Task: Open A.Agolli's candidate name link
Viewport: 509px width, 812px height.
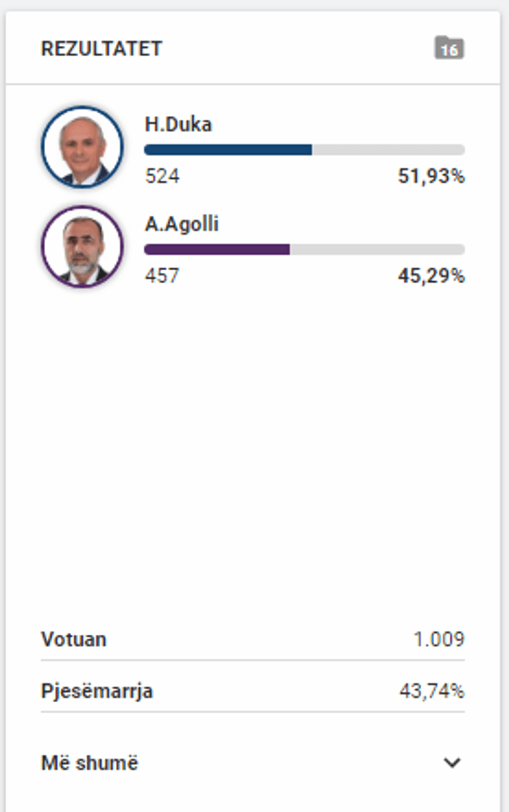Action: coord(182,224)
